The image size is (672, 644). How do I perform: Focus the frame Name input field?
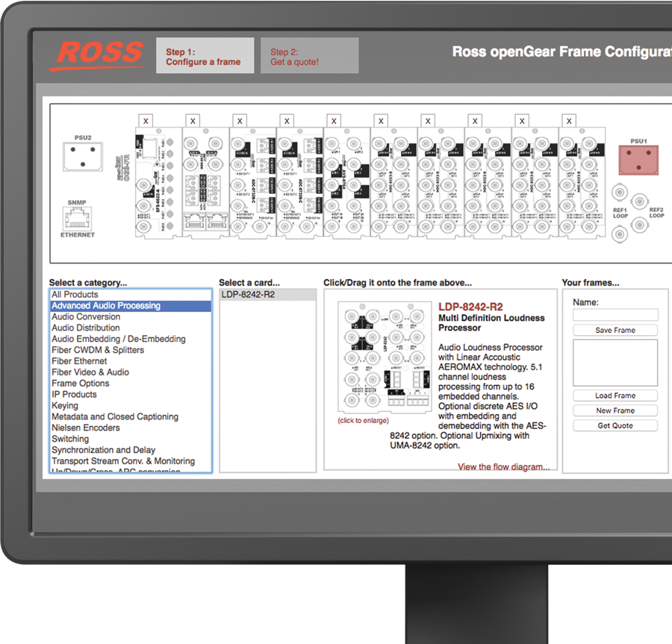point(615,315)
